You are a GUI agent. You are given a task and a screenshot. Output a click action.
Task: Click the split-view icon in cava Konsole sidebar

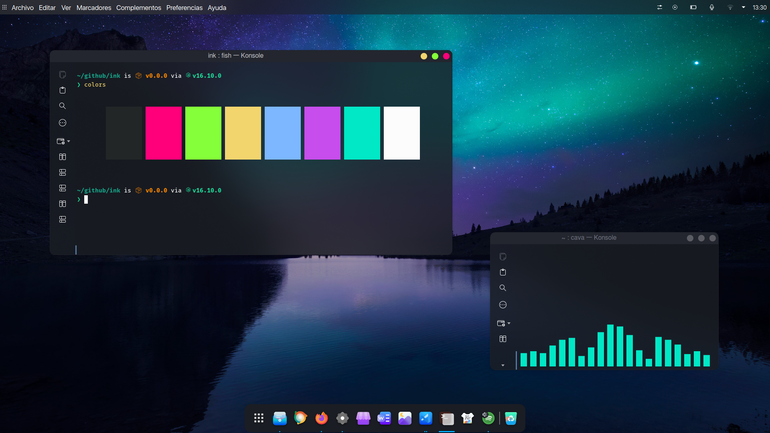click(x=502, y=339)
